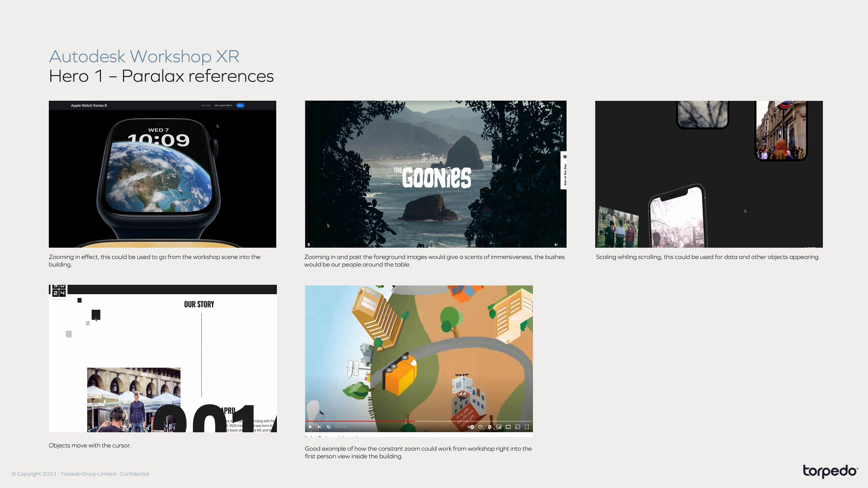Click the blue Buy button
868x488 pixels.
240,106
